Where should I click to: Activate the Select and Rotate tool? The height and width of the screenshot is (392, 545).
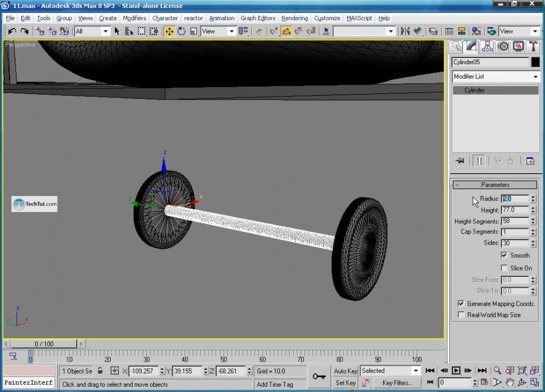[181, 32]
